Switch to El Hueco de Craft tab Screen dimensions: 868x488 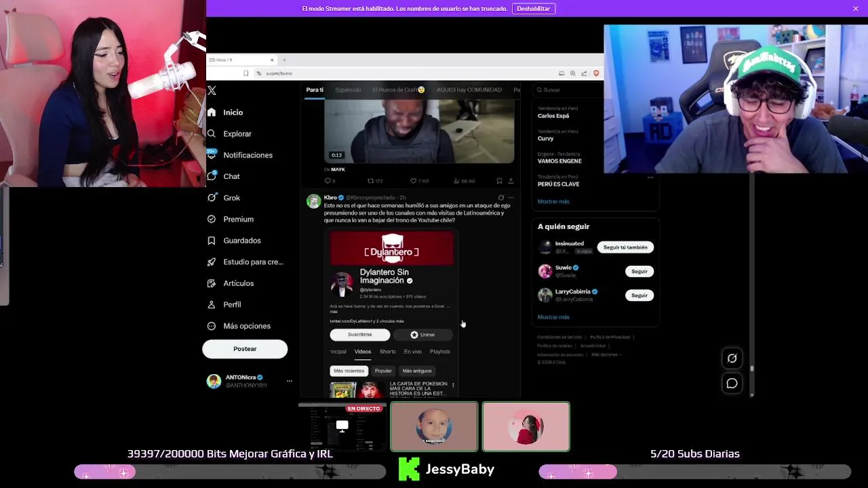[x=399, y=89]
